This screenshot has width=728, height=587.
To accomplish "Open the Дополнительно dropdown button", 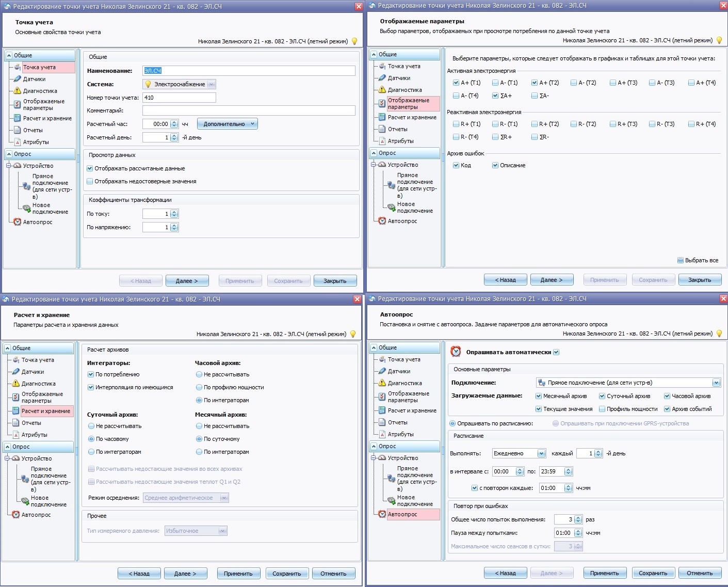I will pyautogui.click(x=227, y=124).
